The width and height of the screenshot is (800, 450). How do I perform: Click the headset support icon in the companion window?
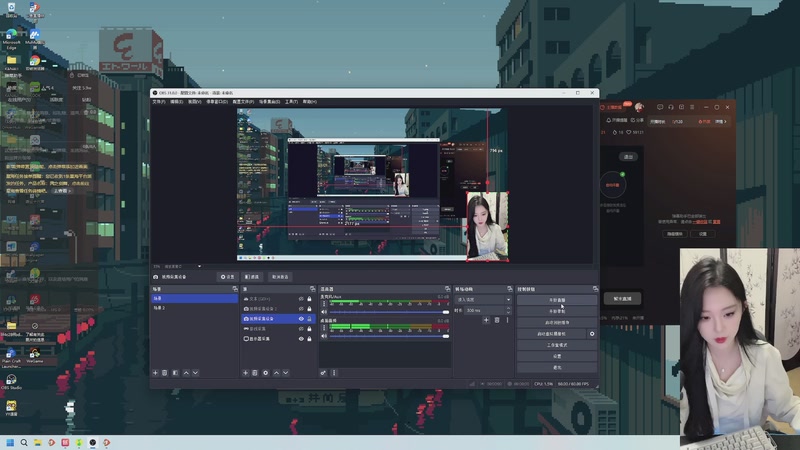coord(670,107)
